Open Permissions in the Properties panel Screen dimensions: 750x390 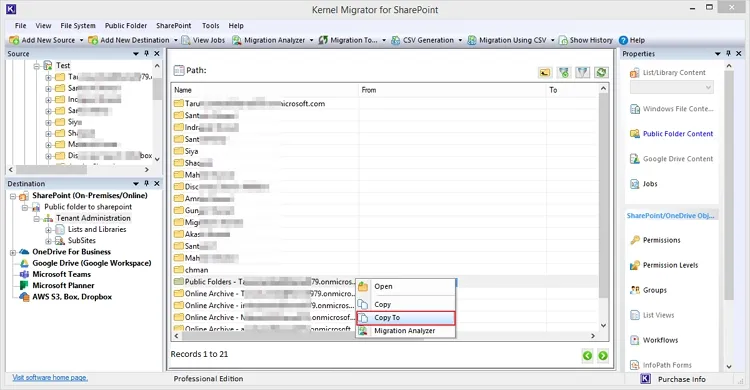coord(662,240)
